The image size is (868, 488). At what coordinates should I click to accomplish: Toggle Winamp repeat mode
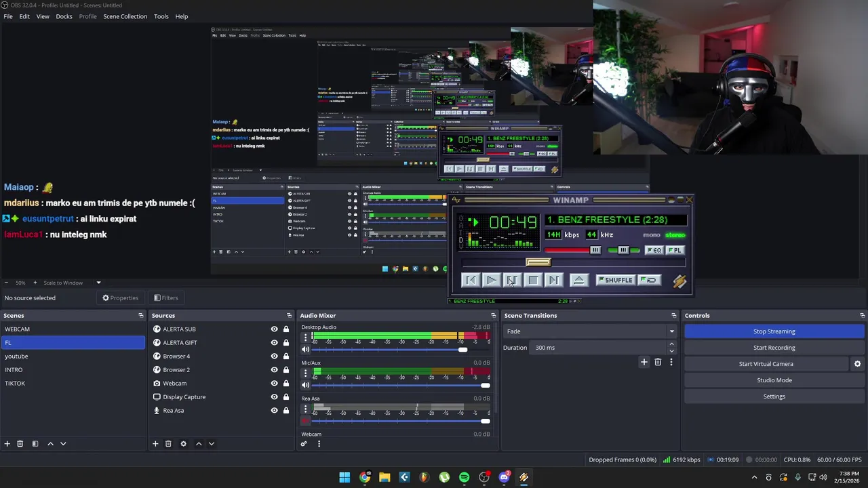click(650, 280)
